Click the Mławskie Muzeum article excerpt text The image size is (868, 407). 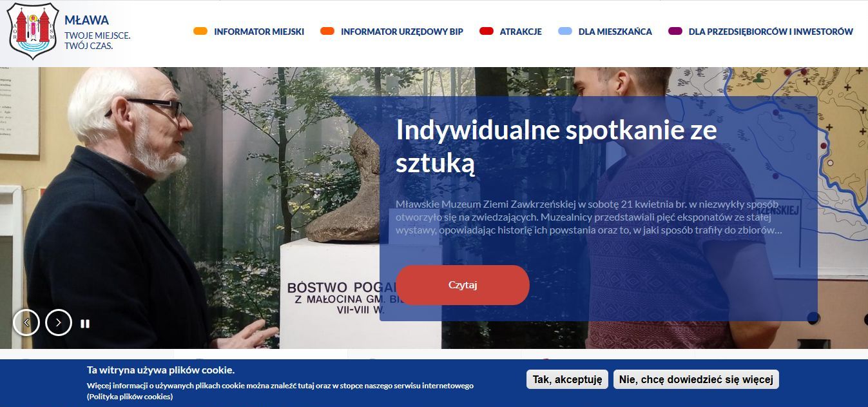[x=589, y=217]
